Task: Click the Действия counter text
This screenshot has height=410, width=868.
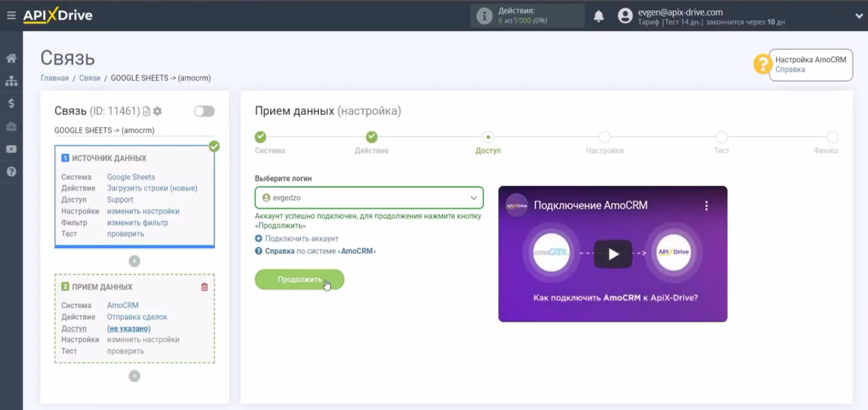Action: (517, 11)
